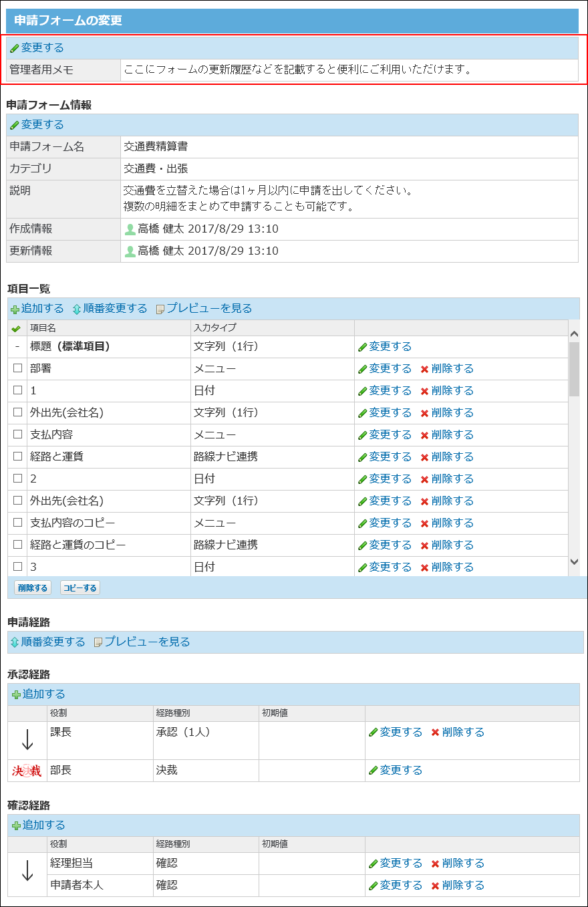
Task: Click red X delete icon for 課長
Action: tap(435, 733)
